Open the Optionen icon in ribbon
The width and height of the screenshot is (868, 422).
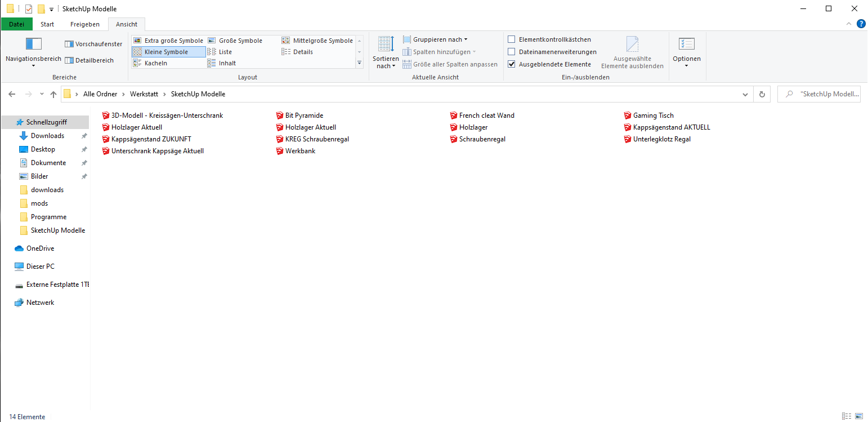coord(687,44)
